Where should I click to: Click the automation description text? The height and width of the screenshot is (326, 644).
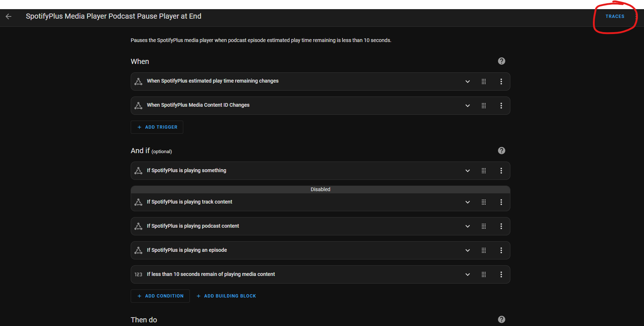[261, 40]
